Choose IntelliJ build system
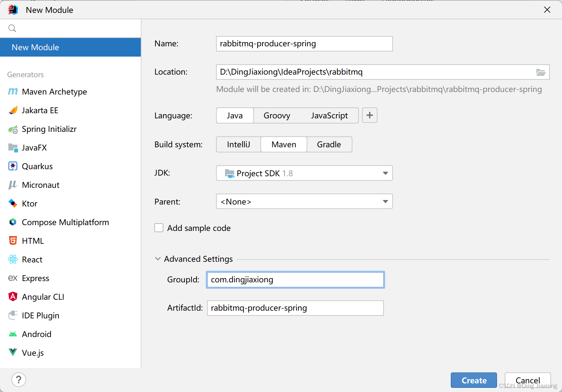This screenshot has width=562, height=392. [x=239, y=144]
